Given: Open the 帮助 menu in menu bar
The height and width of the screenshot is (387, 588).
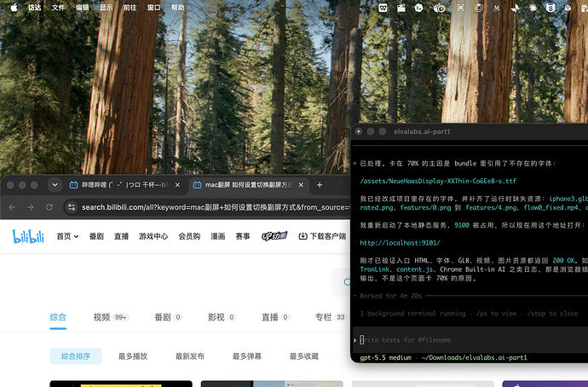Looking at the screenshot, I should coord(178,8).
